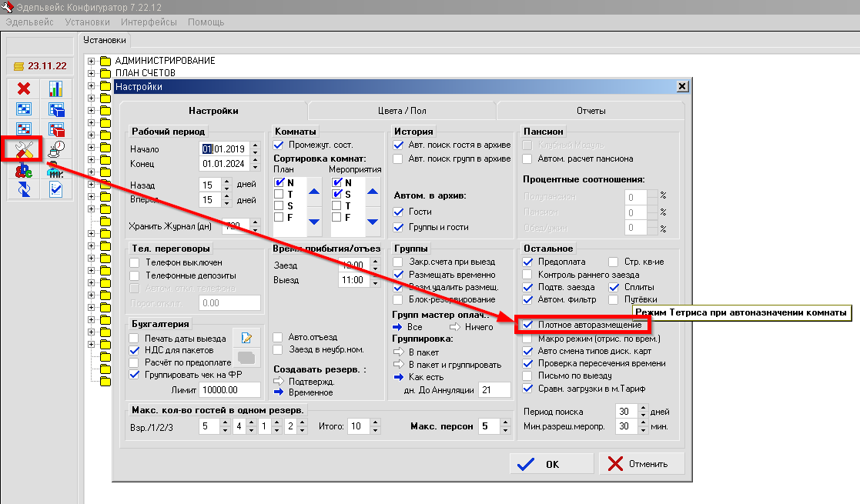Open the bar chart statistics icon

[56, 89]
